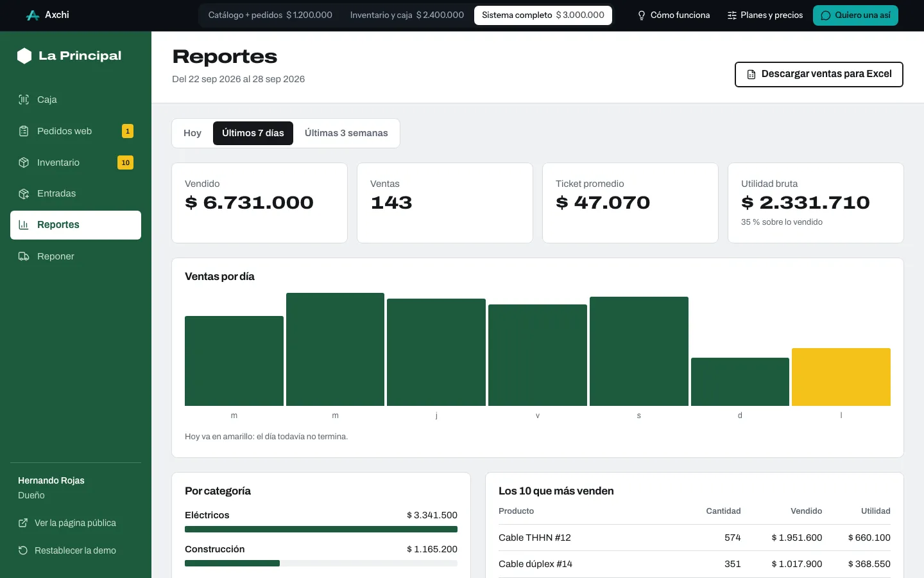Click the Entradas package icon

24,193
